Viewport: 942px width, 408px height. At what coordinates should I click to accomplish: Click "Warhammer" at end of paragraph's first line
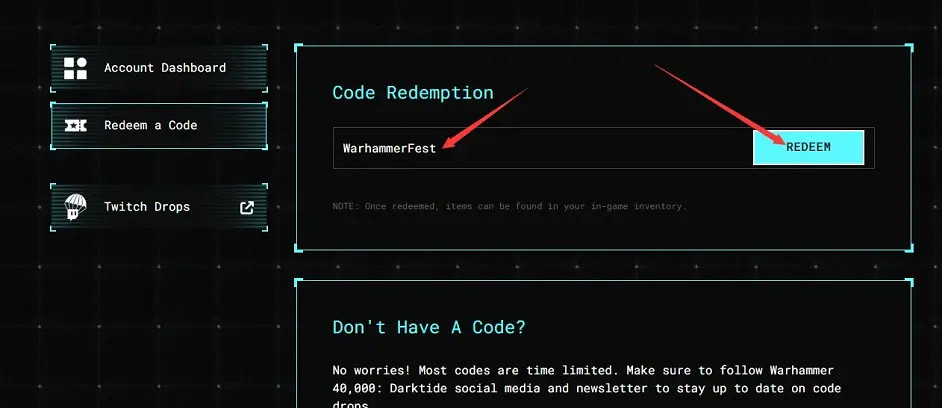pyautogui.click(x=798, y=371)
